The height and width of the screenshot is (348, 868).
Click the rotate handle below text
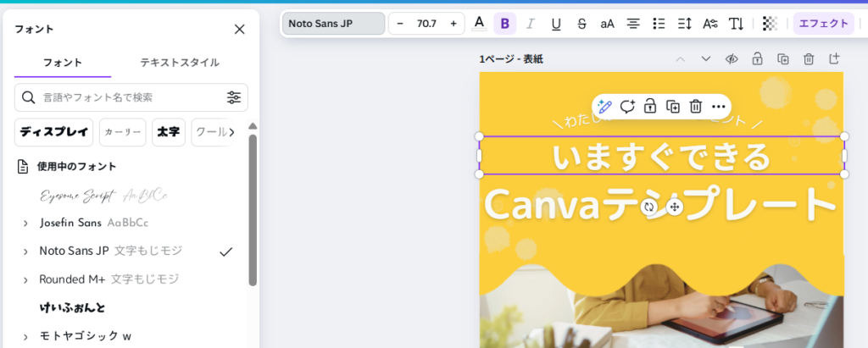(648, 207)
